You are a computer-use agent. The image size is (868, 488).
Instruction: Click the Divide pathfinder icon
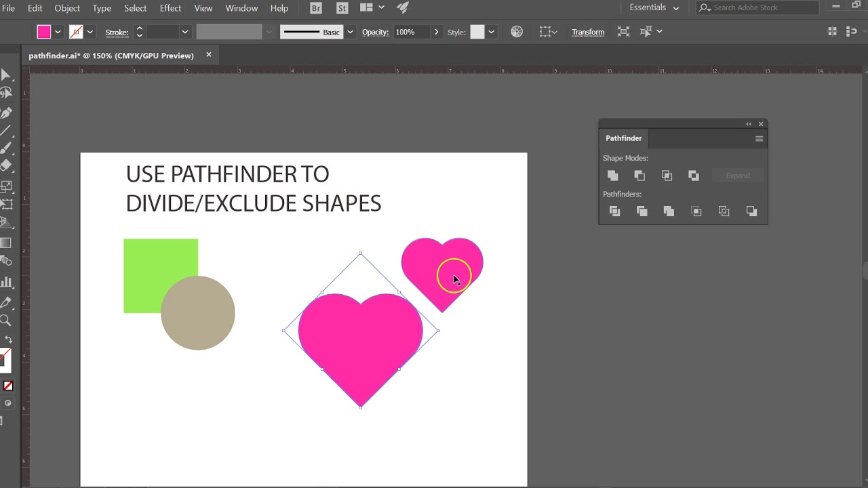pos(615,211)
